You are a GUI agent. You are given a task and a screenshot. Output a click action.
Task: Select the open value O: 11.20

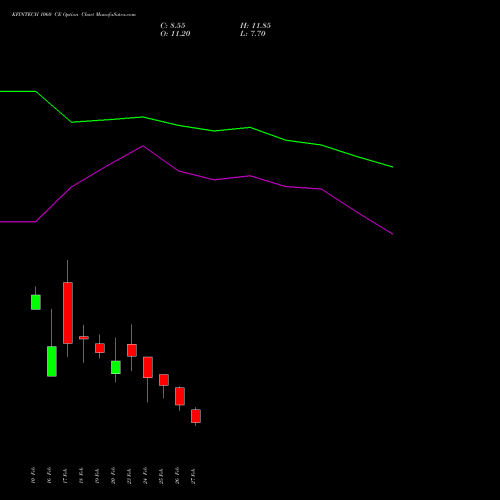pyautogui.click(x=175, y=34)
